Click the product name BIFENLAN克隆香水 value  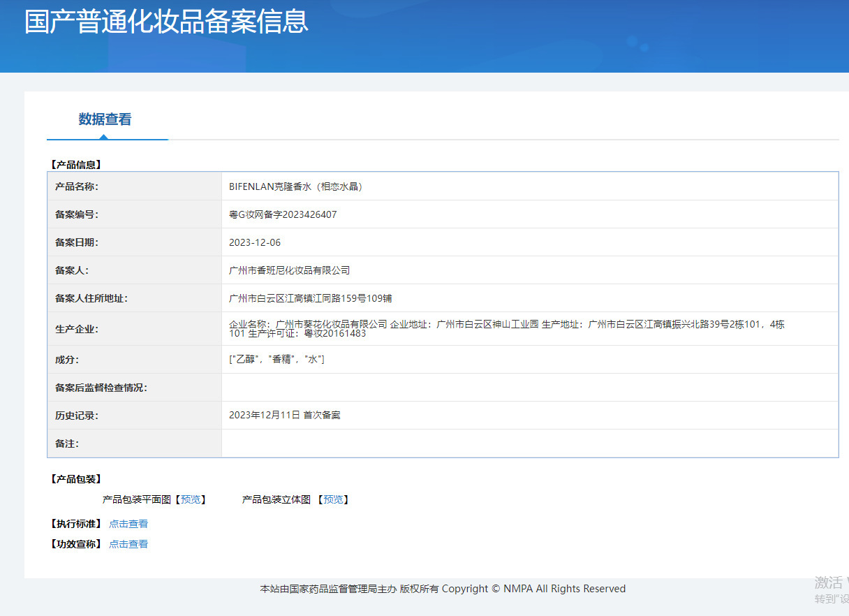click(x=296, y=186)
